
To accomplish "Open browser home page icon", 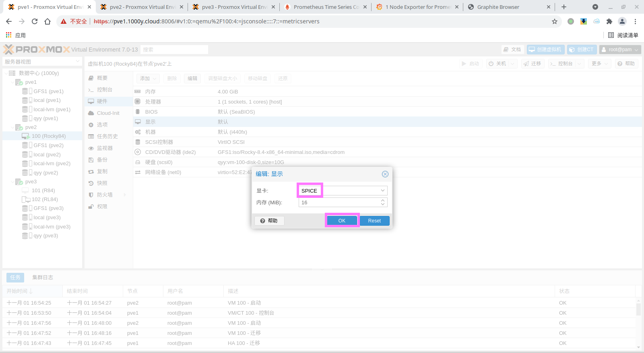I will 47,21.
